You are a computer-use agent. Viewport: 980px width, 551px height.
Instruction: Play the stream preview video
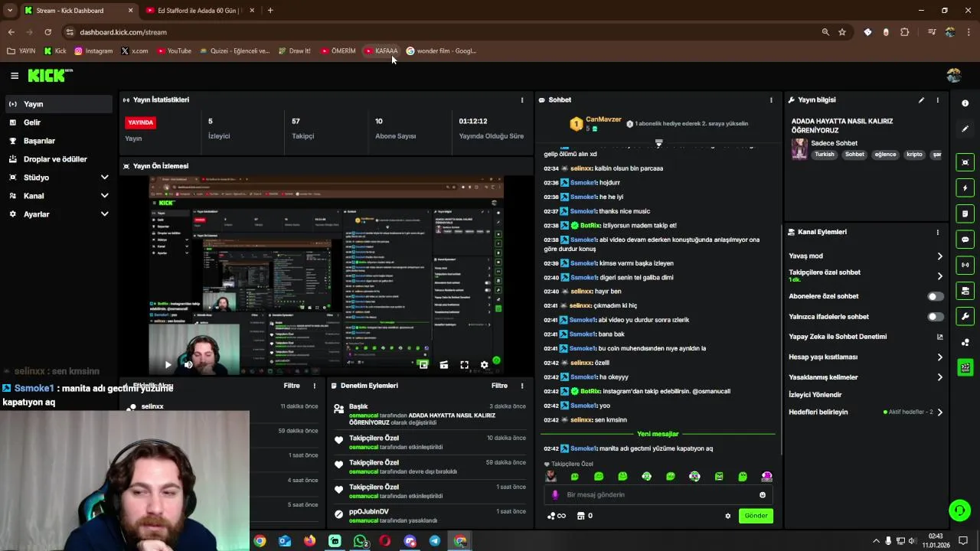coord(168,365)
